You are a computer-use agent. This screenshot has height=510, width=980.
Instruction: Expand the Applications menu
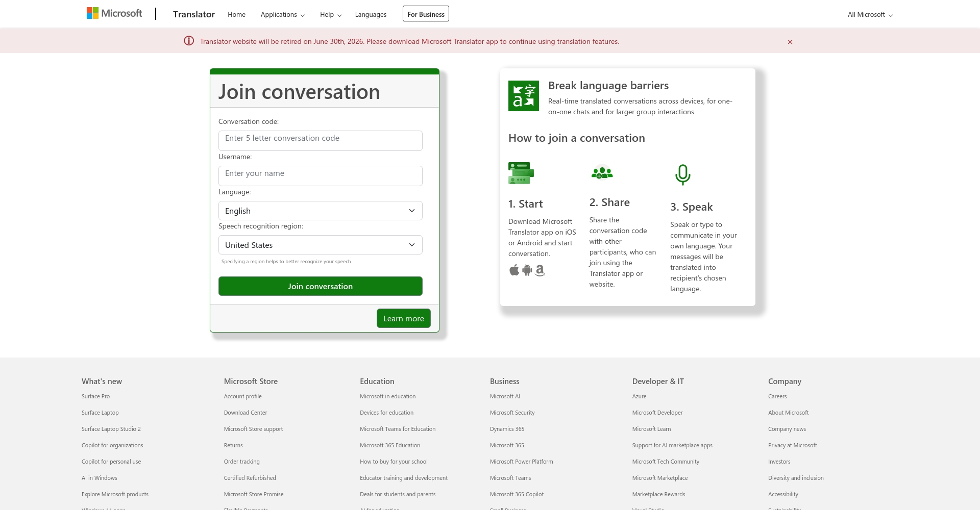(282, 15)
